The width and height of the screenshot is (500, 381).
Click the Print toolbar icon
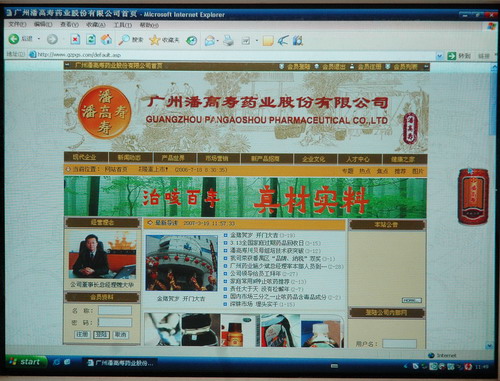tap(229, 40)
